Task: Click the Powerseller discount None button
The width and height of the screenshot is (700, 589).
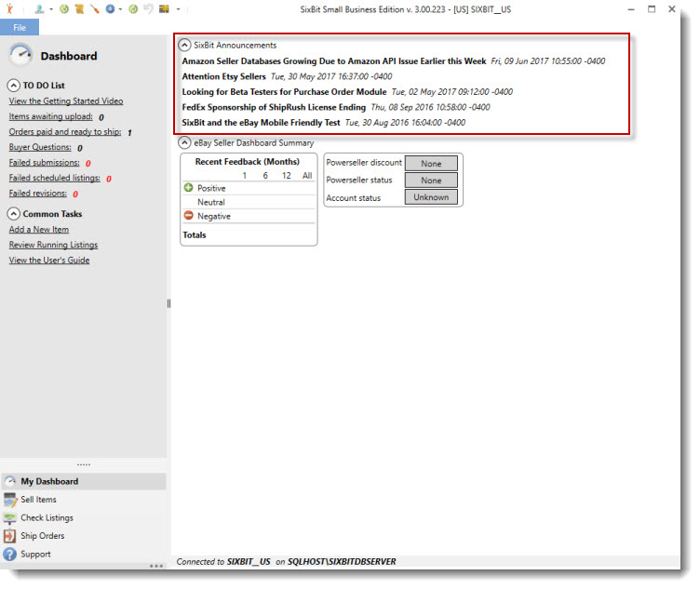Action: coord(431,164)
